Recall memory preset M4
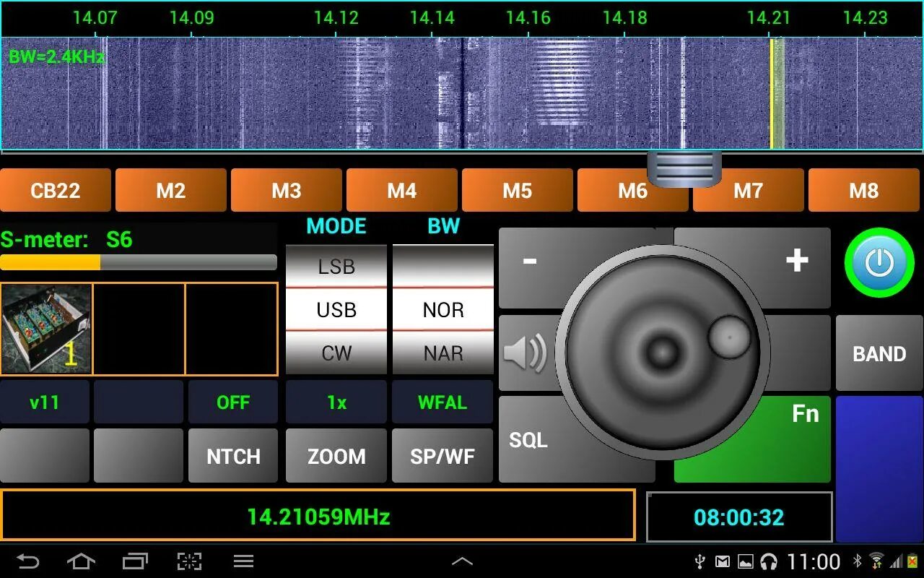 click(x=402, y=190)
